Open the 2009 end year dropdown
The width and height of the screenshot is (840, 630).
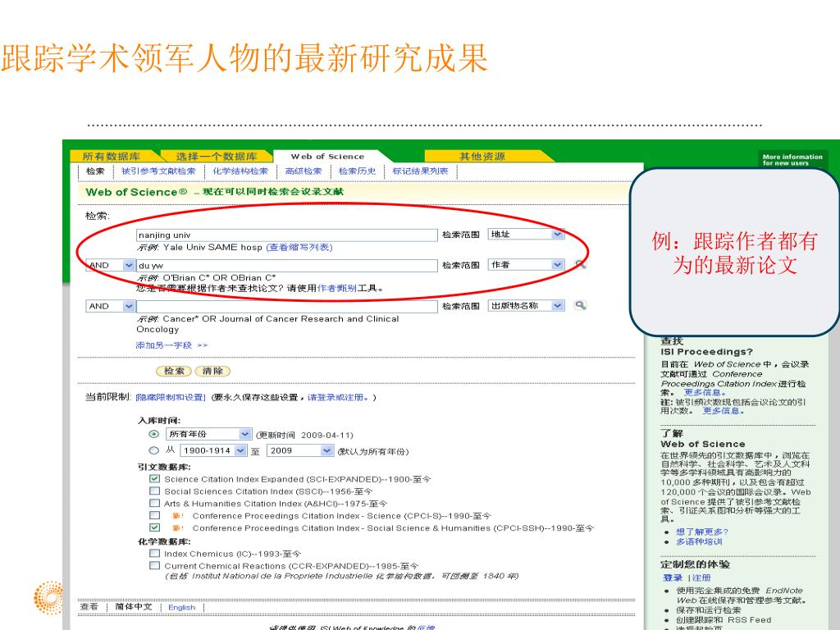pyautogui.click(x=300, y=450)
